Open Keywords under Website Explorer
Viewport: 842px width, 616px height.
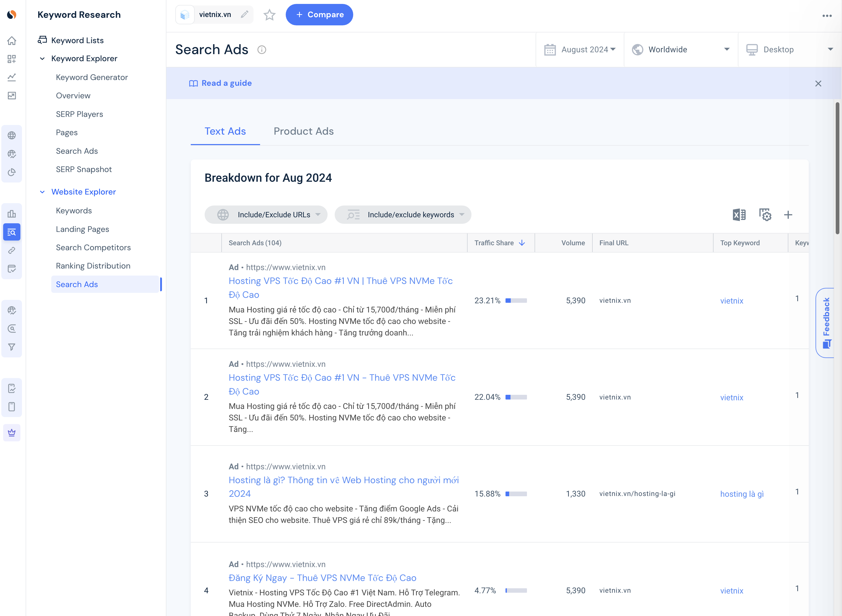tap(74, 211)
